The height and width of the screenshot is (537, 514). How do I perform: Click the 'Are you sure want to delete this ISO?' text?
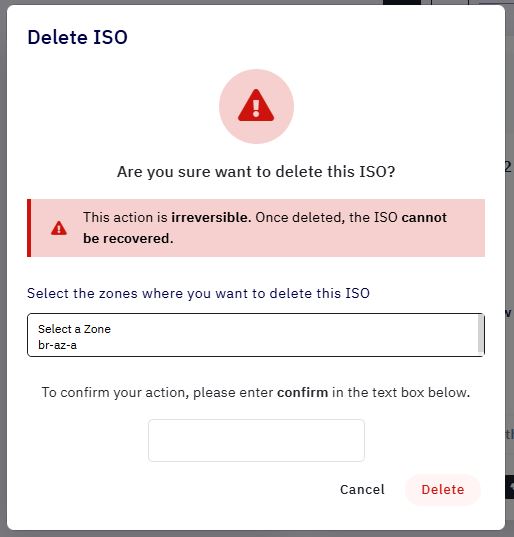tap(256, 172)
